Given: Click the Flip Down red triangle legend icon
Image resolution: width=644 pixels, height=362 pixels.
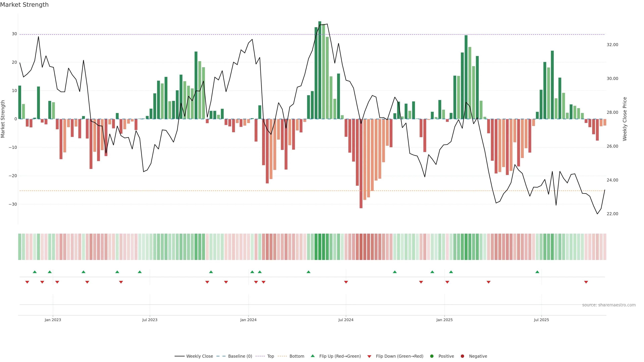Looking at the screenshot, I should (x=369, y=356).
